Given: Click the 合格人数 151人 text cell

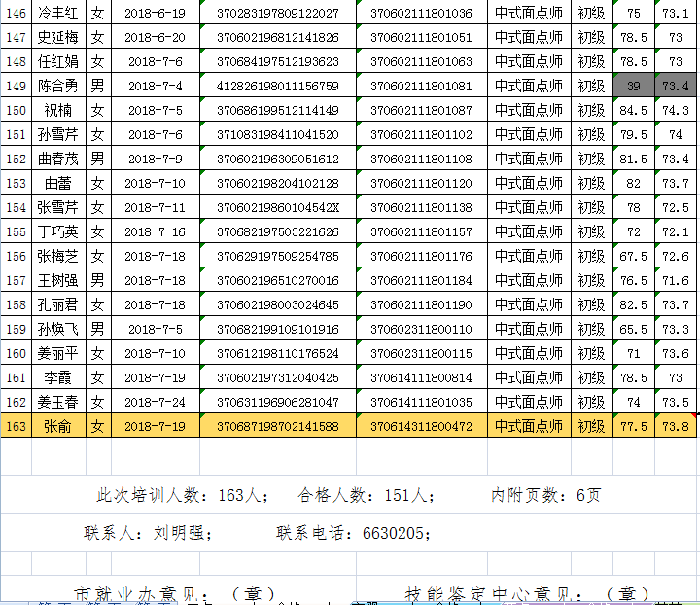Looking at the screenshot, I should (367, 495).
